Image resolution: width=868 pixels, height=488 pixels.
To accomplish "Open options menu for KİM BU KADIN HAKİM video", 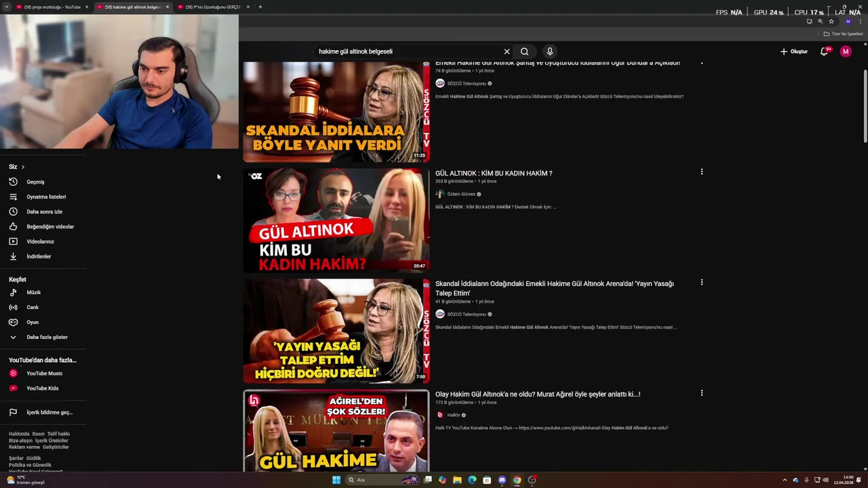I will [x=702, y=172].
